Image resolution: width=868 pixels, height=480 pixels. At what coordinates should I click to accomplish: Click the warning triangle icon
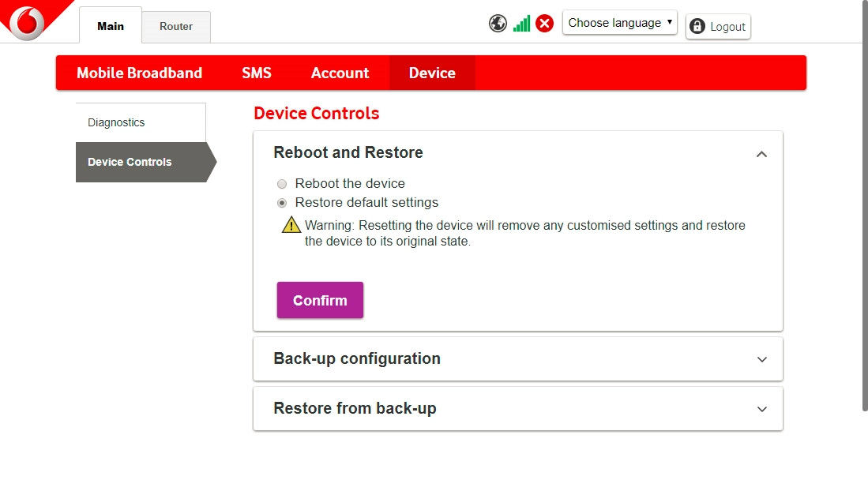click(289, 226)
